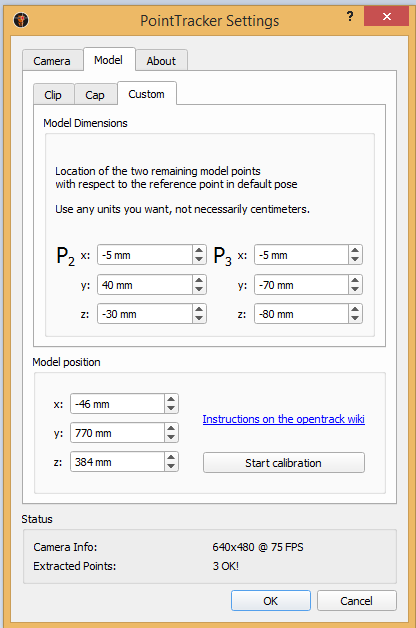Click the Model position y field
The image size is (416, 628).
point(117,433)
